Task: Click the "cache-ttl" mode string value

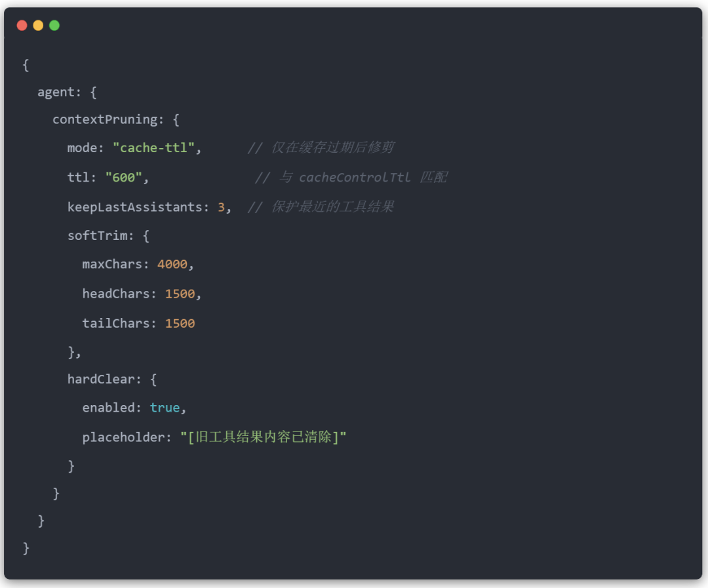Action: pos(153,147)
